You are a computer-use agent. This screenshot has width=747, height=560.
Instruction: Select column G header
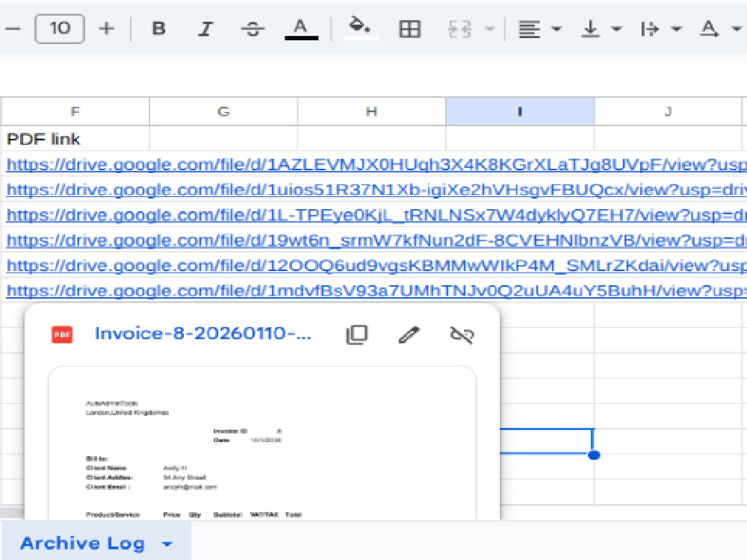223,111
